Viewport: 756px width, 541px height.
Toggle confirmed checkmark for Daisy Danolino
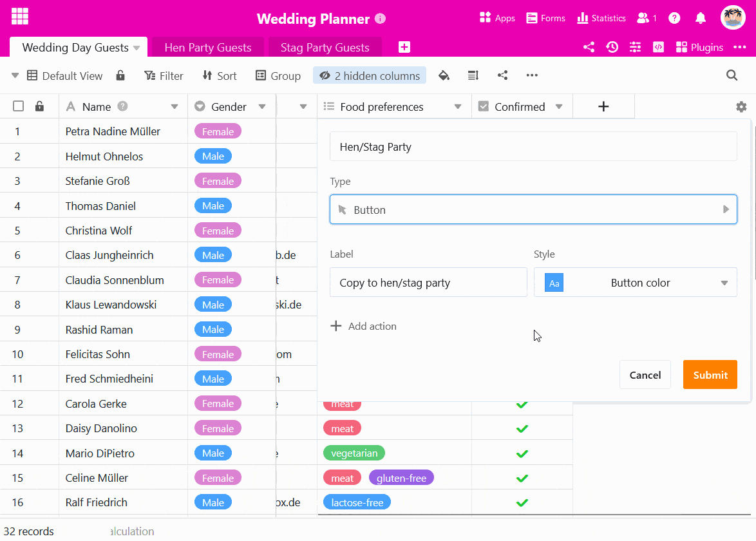522,428
